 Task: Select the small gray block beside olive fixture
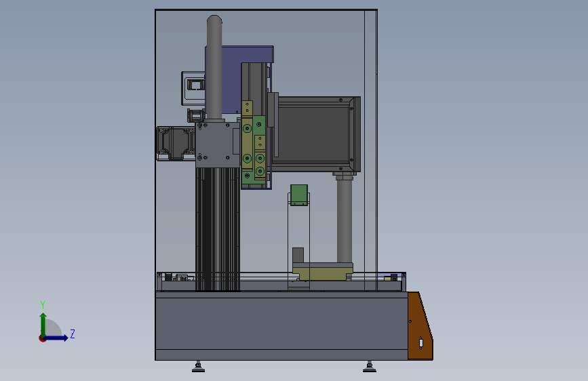click(298, 255)
